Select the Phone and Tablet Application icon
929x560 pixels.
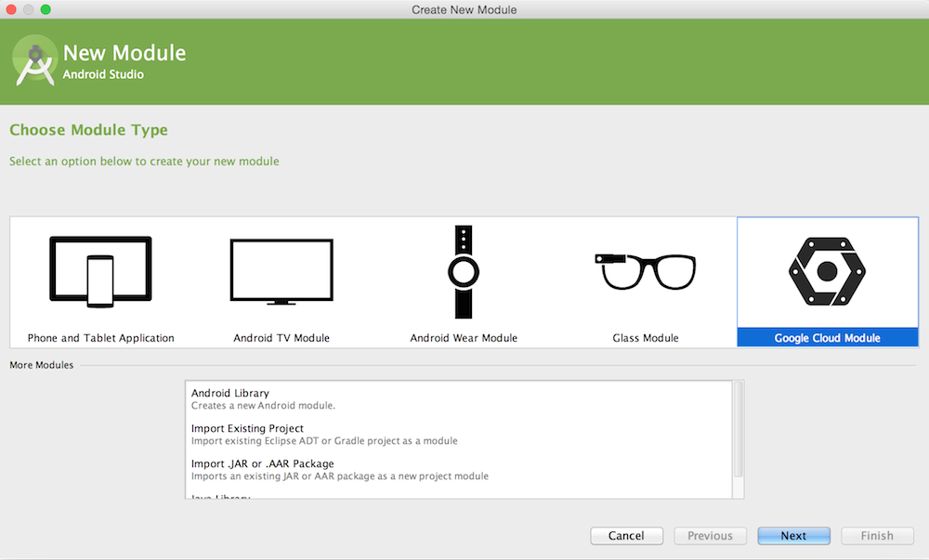pyautogui.click(x=100, y=272)
